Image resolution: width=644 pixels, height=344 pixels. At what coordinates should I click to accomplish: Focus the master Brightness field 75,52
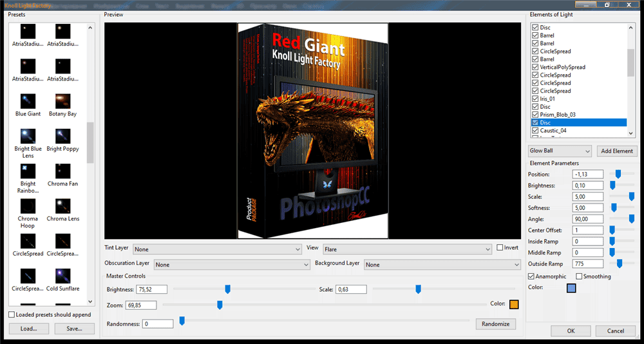pyautogui.click(x=151, y=289)
